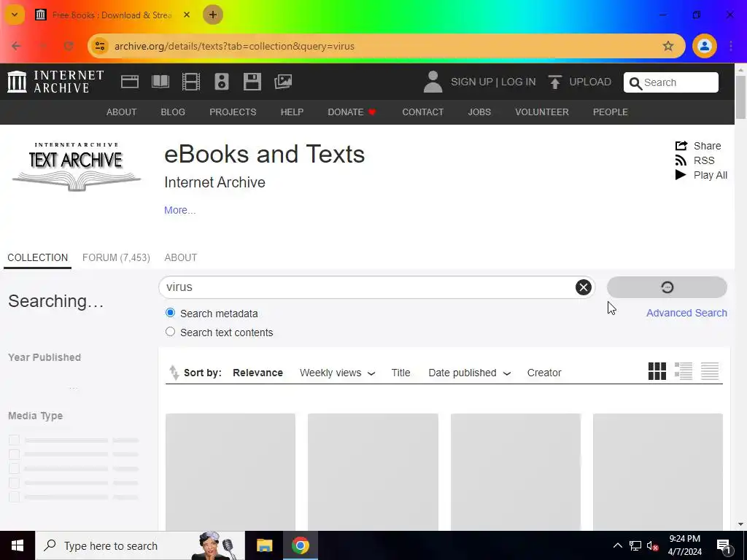Open PROJECTS menu item
The height and width of the screenshot is (560, 747).
pyautogui.click(x=233, y=112)
